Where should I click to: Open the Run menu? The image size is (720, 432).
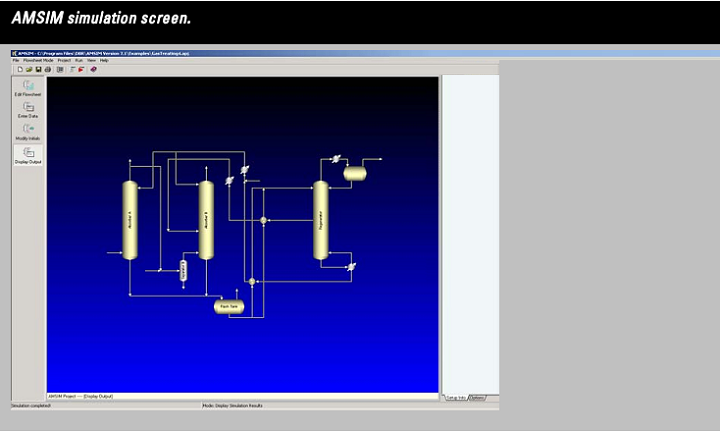tap(79, 60)
